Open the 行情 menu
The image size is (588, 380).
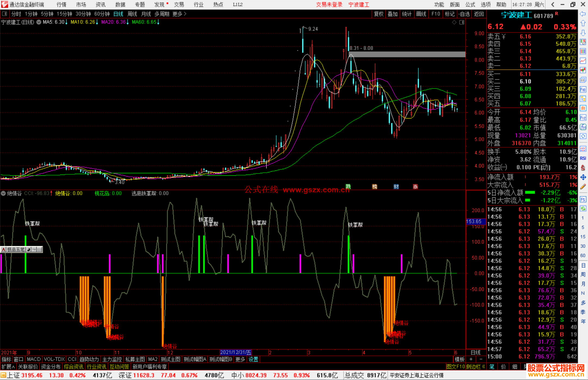(61, 5)
